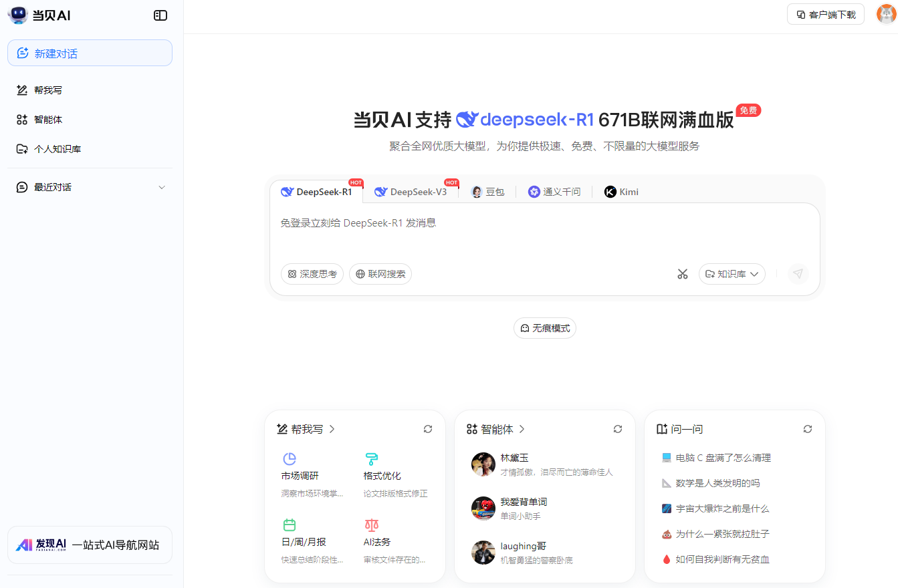Expand the 帮我写 card header arrow
Image resolution: width=898 pixels, height=588 pixels.
tap(332, 429)
